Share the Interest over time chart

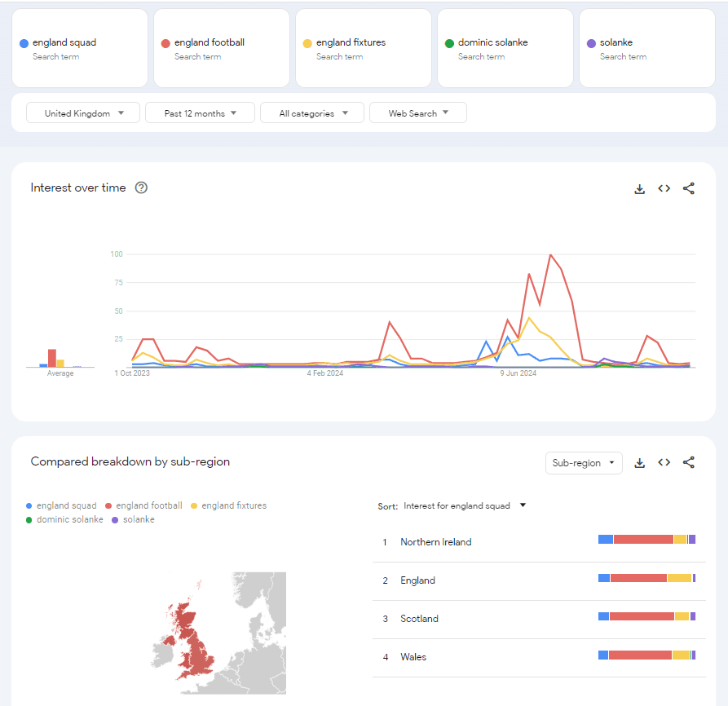click(689, 188)
